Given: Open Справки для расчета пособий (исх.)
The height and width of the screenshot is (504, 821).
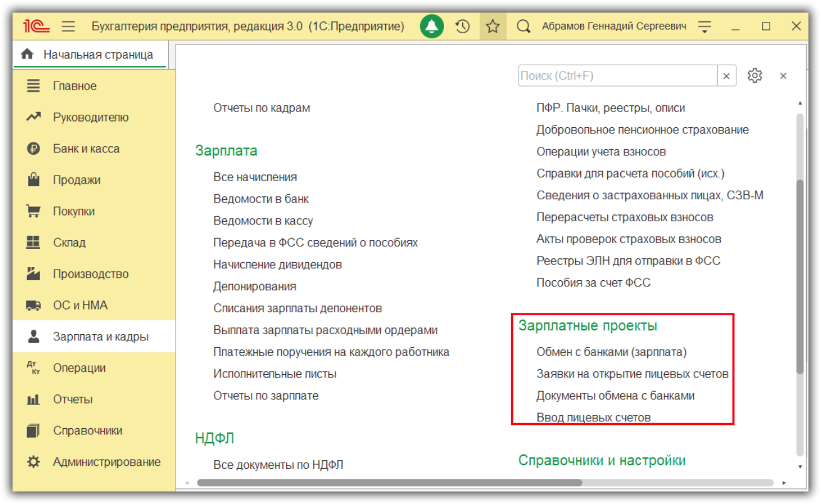Looking at the screenshot, I should tap(630, 174).
